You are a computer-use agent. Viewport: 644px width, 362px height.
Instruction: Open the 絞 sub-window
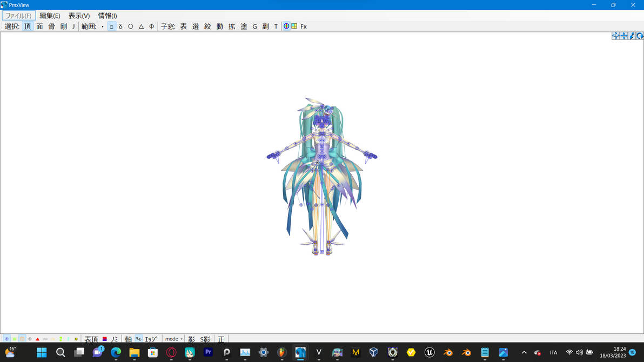(207, 26)
